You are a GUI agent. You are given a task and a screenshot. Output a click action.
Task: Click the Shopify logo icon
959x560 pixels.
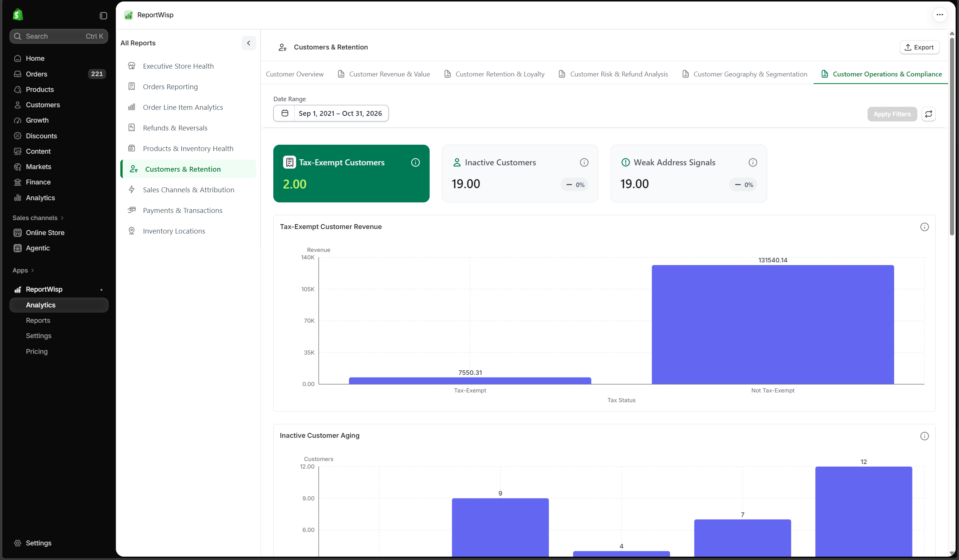[18, 15]
